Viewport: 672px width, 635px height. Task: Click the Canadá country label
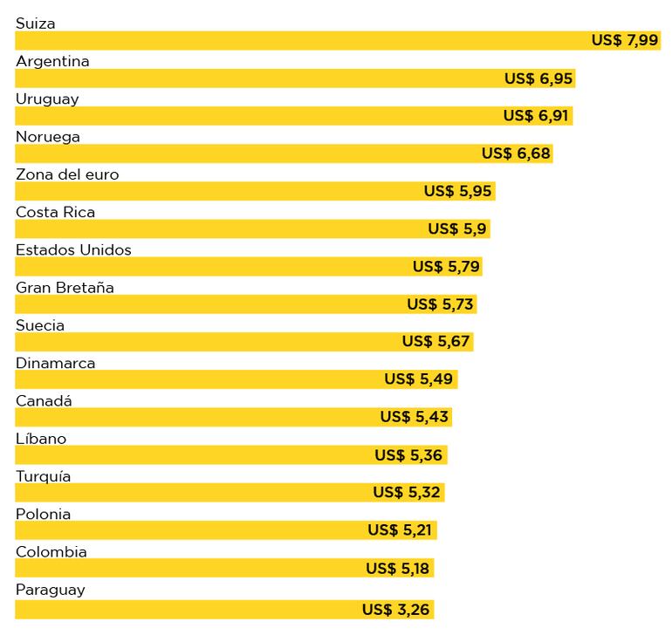point(44,401)
